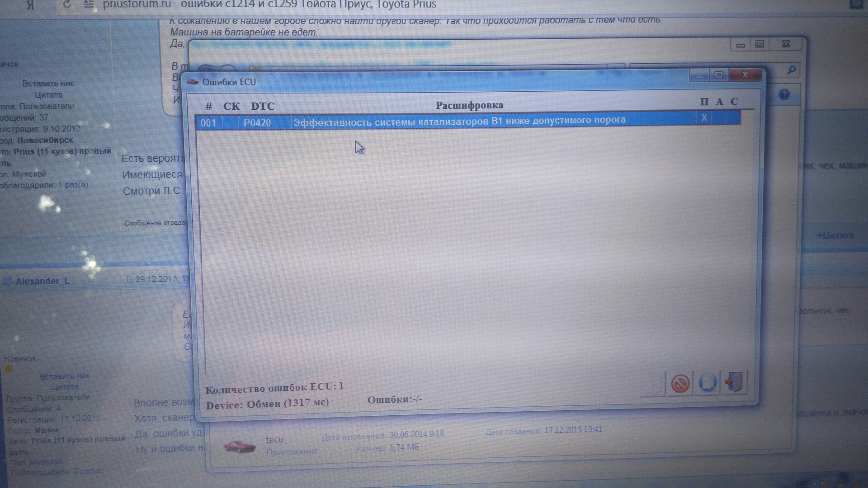Click the +Цитата button on the right
This screenshot has height=488, width=868.
coord(835,235)
